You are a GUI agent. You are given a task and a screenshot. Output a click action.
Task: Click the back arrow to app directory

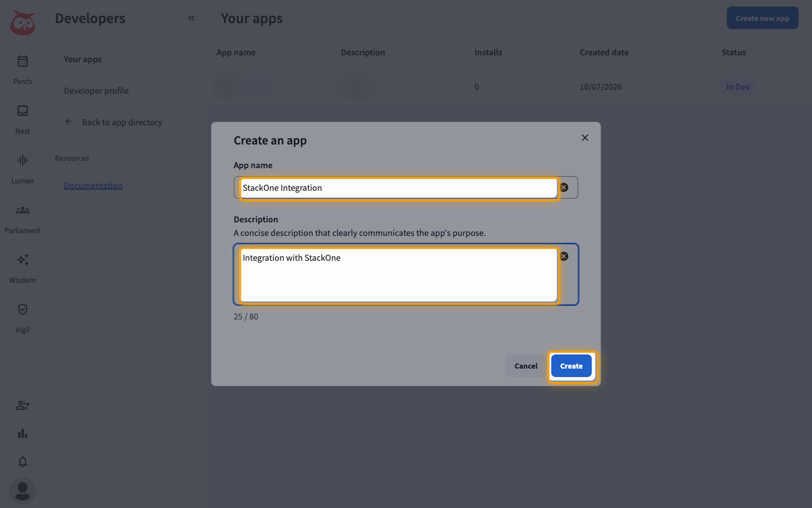point(68,121)
